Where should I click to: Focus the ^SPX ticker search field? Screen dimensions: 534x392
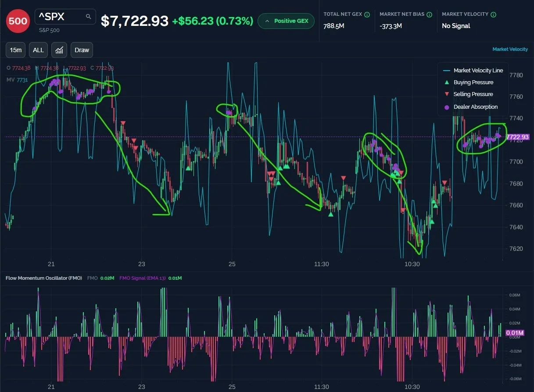tap(65, 17)
